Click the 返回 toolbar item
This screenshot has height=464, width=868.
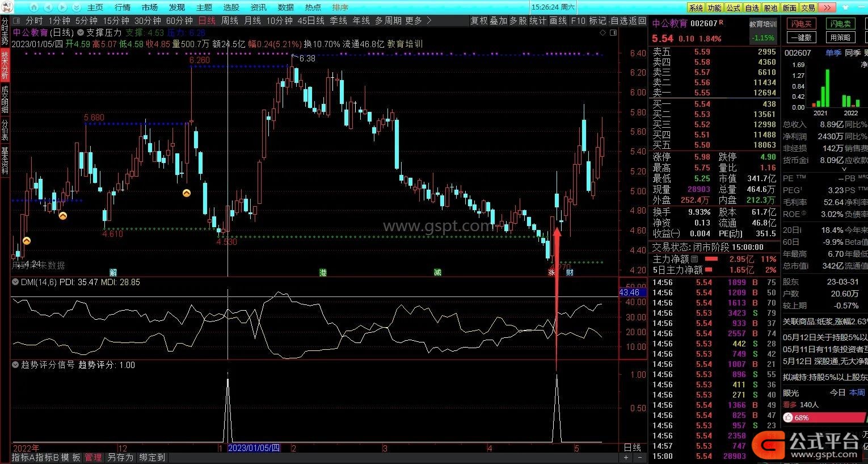638,20
